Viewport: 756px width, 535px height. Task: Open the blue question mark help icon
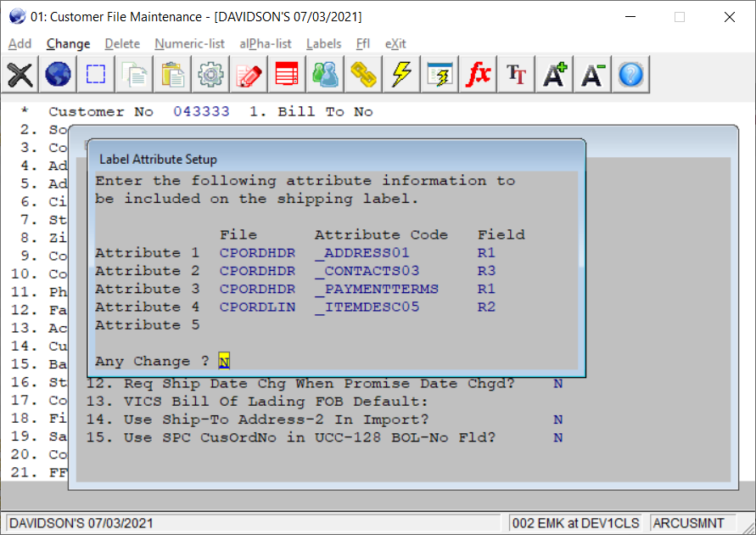(630, 75)
